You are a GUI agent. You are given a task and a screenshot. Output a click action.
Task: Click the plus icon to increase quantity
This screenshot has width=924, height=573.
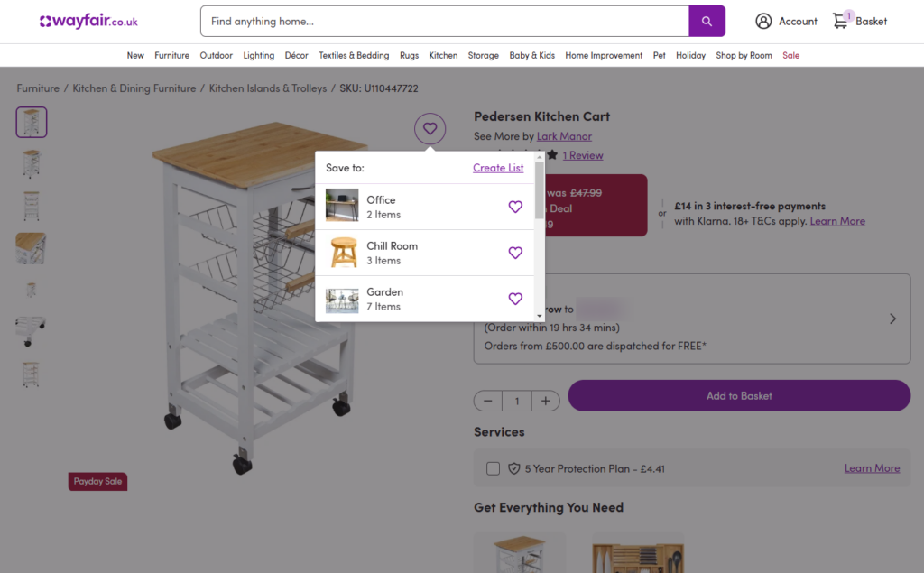coord(546,401)
